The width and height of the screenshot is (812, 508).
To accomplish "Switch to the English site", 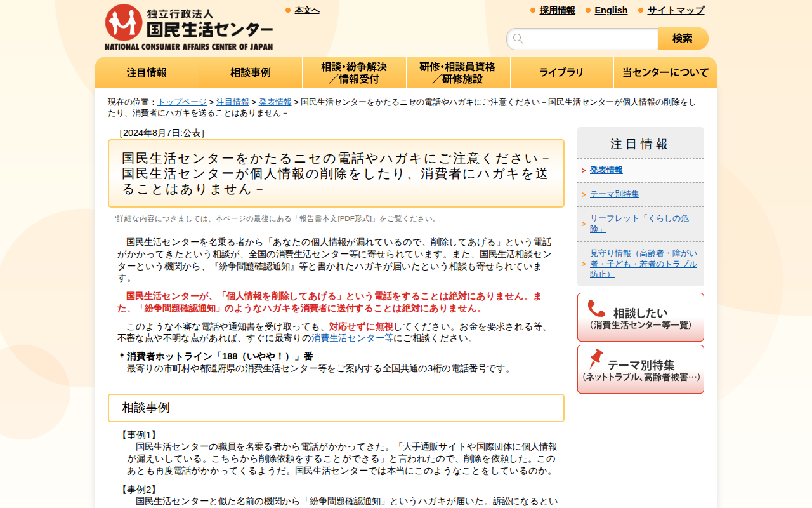I will point(611,10).
